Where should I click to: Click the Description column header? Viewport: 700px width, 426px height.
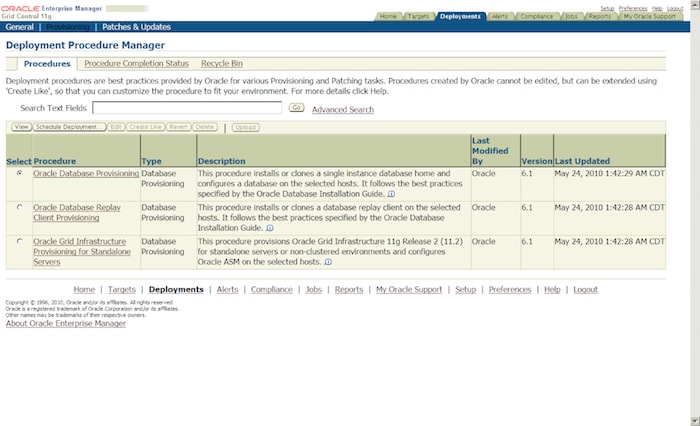coord(221,161)
